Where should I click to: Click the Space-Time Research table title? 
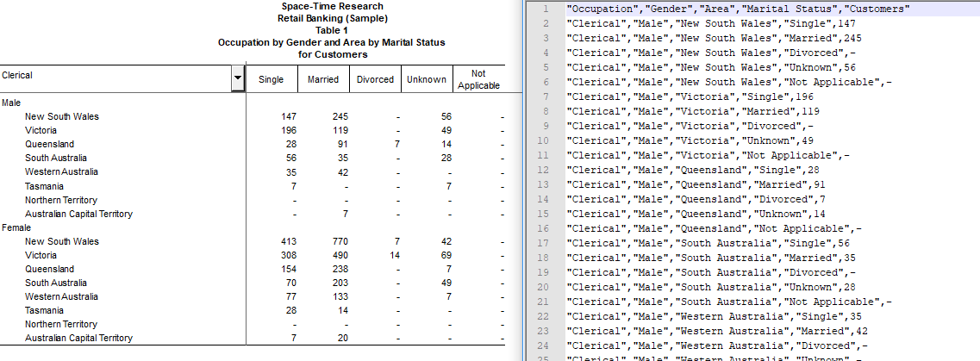(x=332, y=7)
